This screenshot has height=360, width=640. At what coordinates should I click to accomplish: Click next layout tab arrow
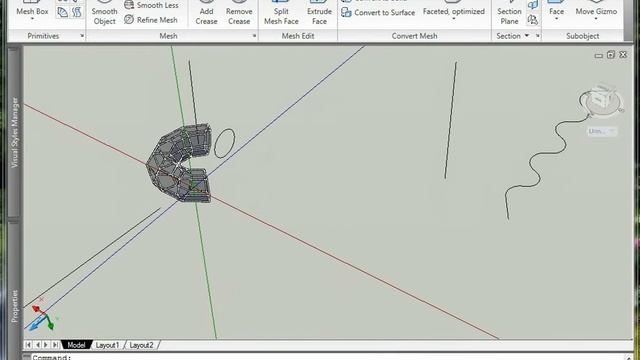click(x=46, y=345)
